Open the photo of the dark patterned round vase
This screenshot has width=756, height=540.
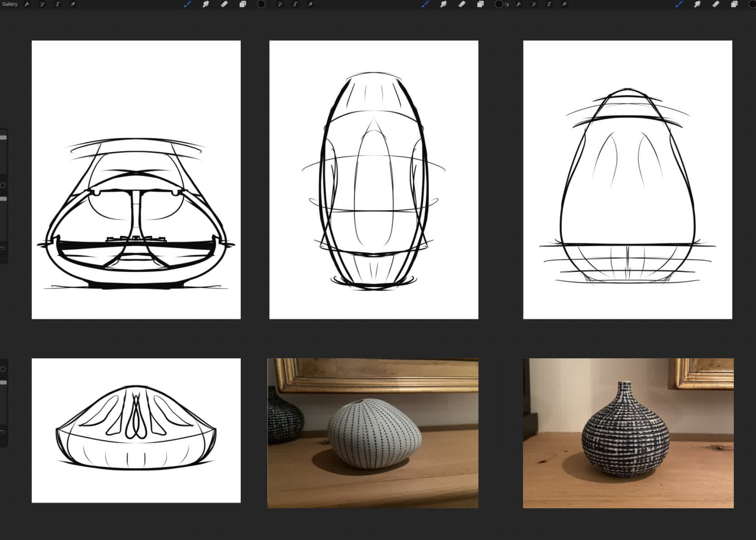628,433
